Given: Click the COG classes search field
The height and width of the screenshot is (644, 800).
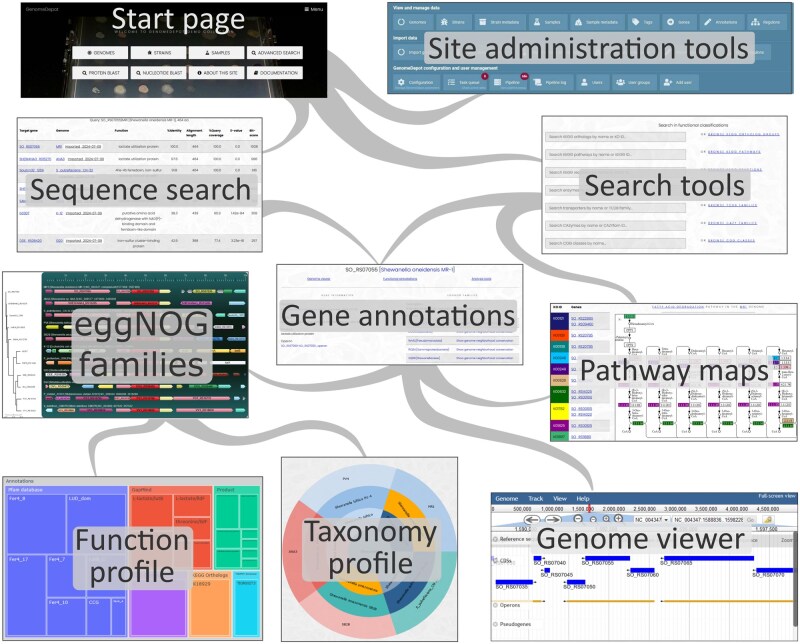Looking at the screenshot, I should (x=615, y=243).
